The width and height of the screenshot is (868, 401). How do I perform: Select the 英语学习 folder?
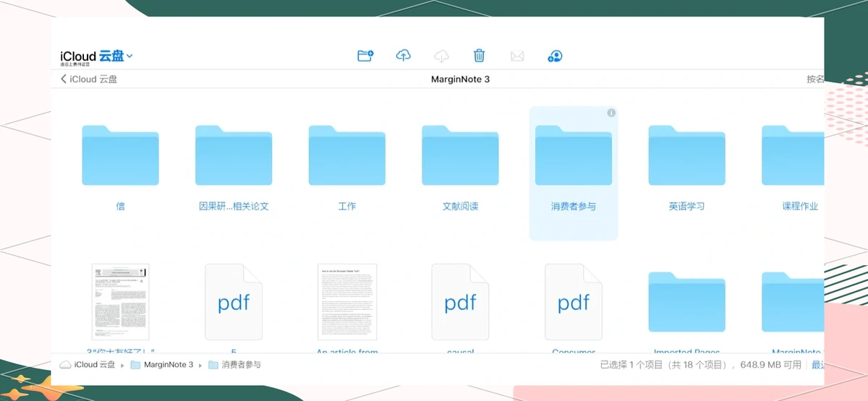pyautogui.click(x=686, y=155)
